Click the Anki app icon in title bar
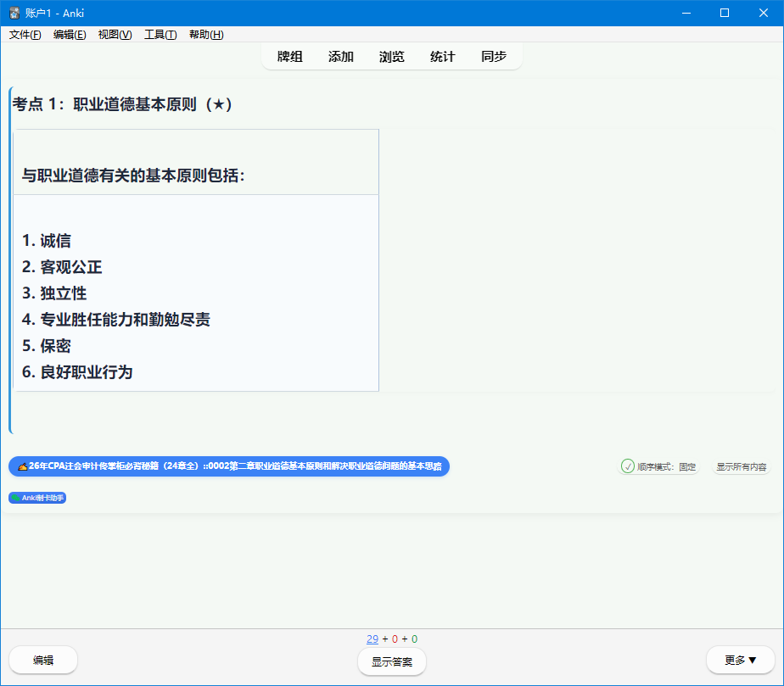784x686 pixels. click(14, 13)
